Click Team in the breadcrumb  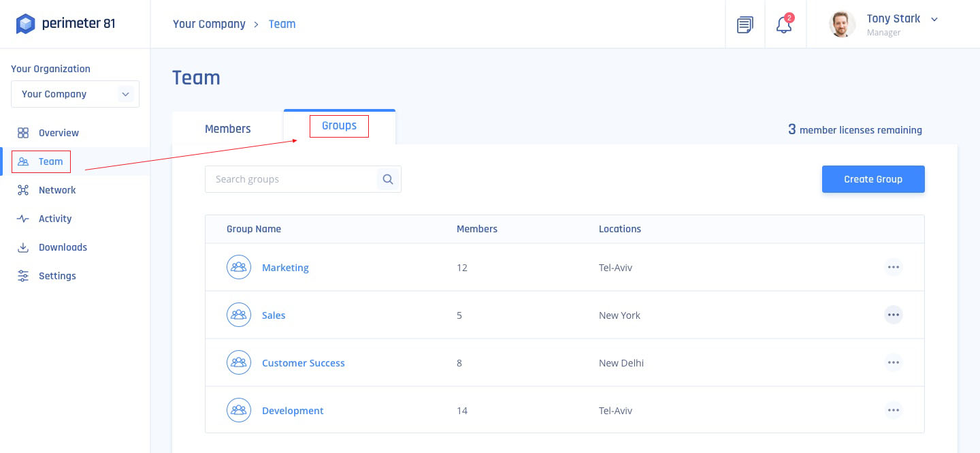[x=282, y=24]
